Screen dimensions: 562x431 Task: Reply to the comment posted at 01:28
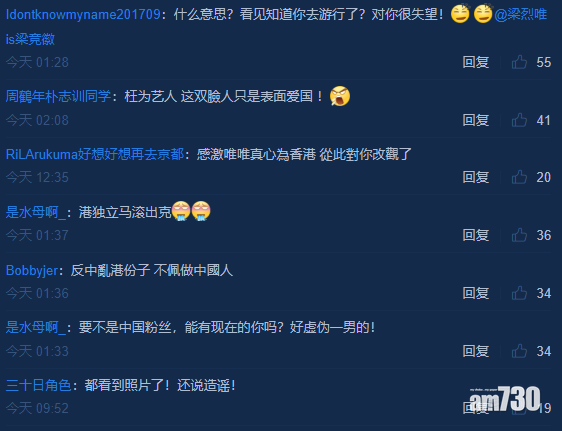(x=476, y=62)
